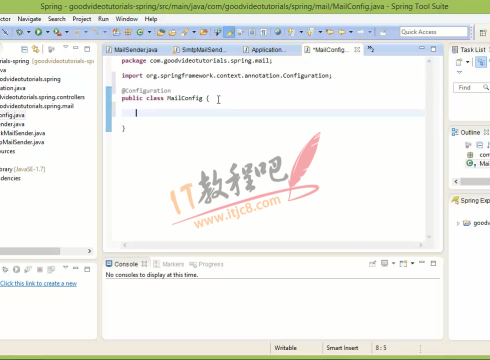Click the New Task icon in Task List
This screenshot has width=490, height=360.
tap(459, 62)
